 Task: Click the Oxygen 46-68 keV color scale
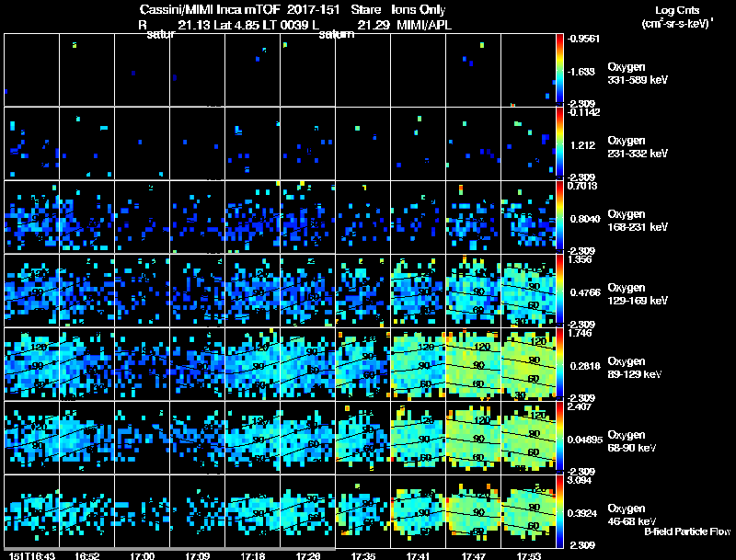(559, 511)
